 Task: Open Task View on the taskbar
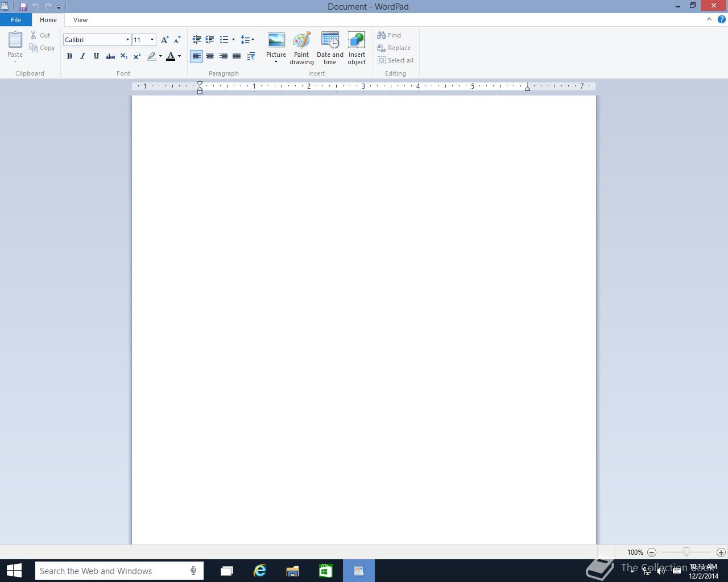tap(226, 571)
